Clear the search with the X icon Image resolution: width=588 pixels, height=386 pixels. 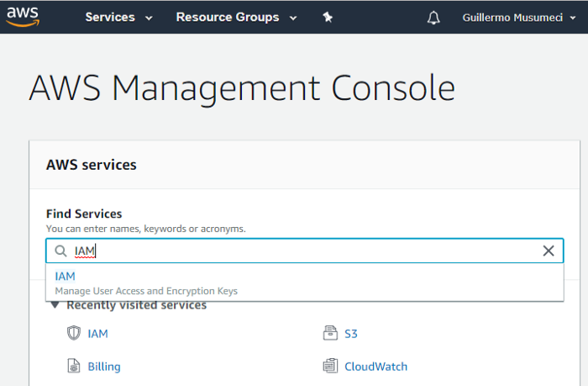click(549, 251)
